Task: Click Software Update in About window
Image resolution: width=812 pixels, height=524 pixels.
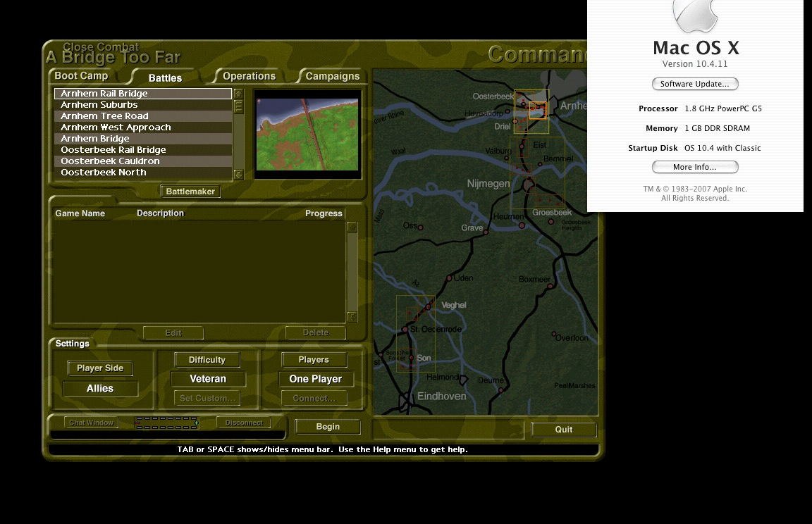Action: 695,84
